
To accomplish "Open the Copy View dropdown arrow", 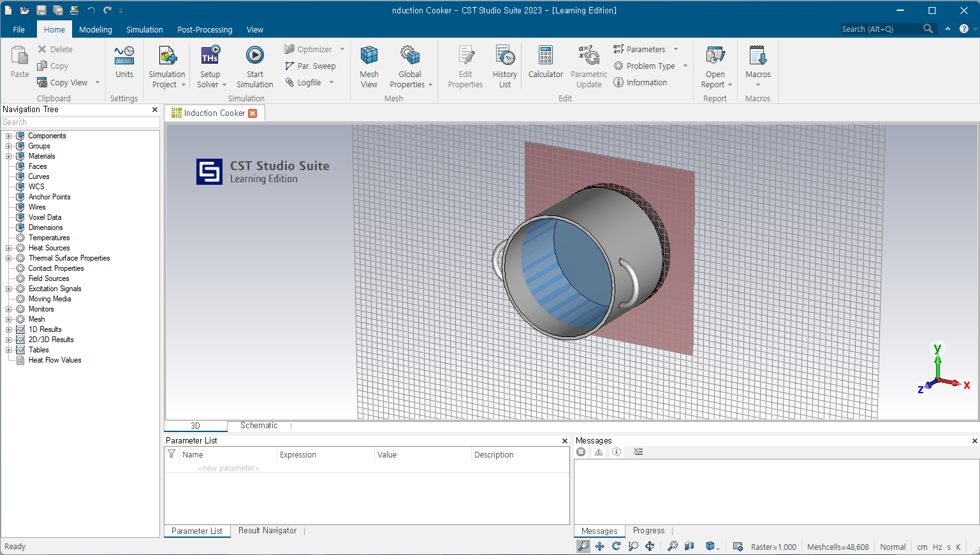I will coord(98,82).
